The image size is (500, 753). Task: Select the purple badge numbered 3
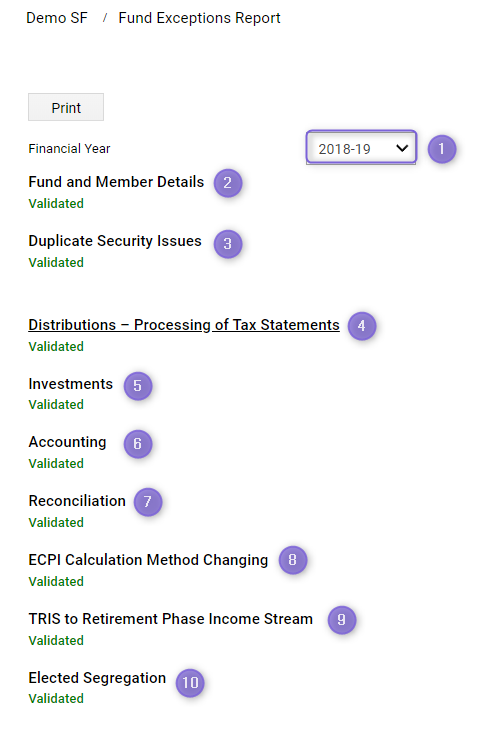pyautogui.click(x=228, y=244)
